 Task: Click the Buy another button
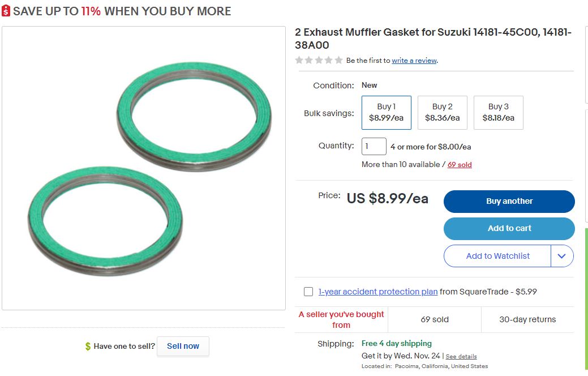pos(509,201)
